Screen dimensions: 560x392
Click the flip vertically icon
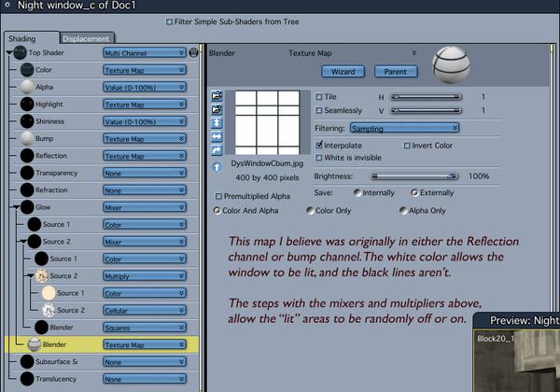pyautogui.click(x=217, y=123)
